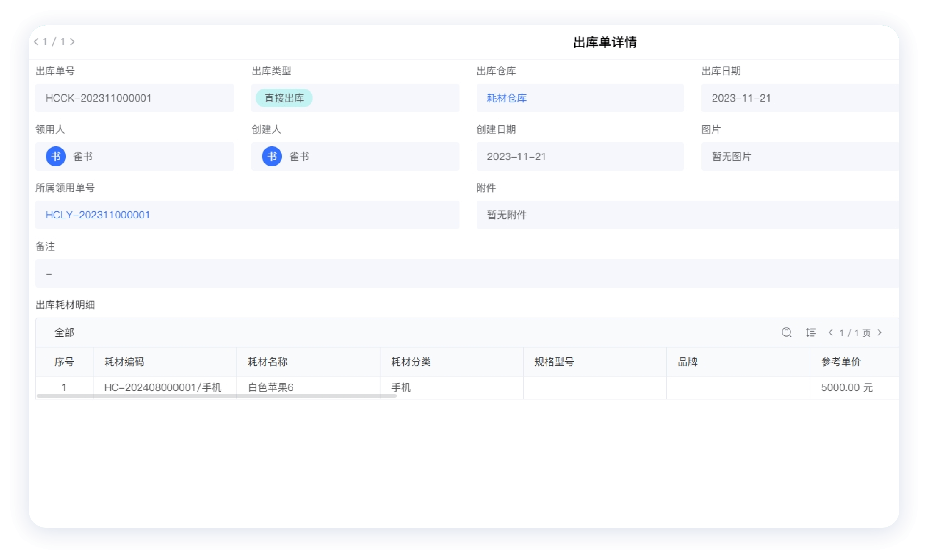Image resolution: width=928 pixels, height=560 pixels.
Task: Click the 耗材编码 column header
Action: coord(165,362)
